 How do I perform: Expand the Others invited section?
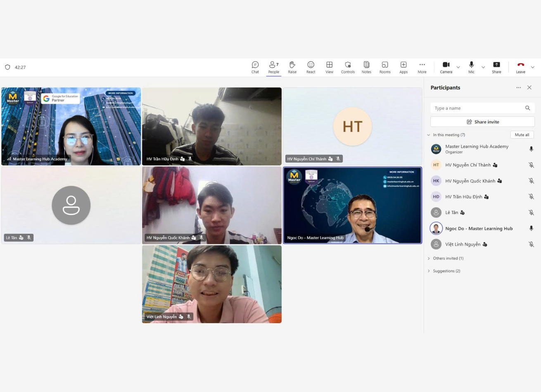point(448,258)
